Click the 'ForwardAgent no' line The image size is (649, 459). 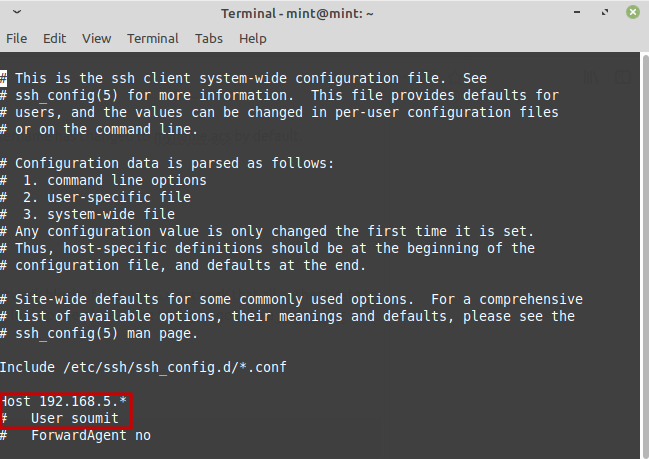(x=90, y=435)
